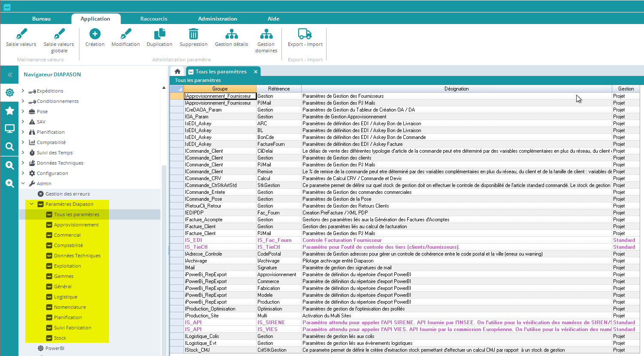Open the Raccourcis ribbon tab
Screen dimensions: 644x356
[x=154, y=19]
